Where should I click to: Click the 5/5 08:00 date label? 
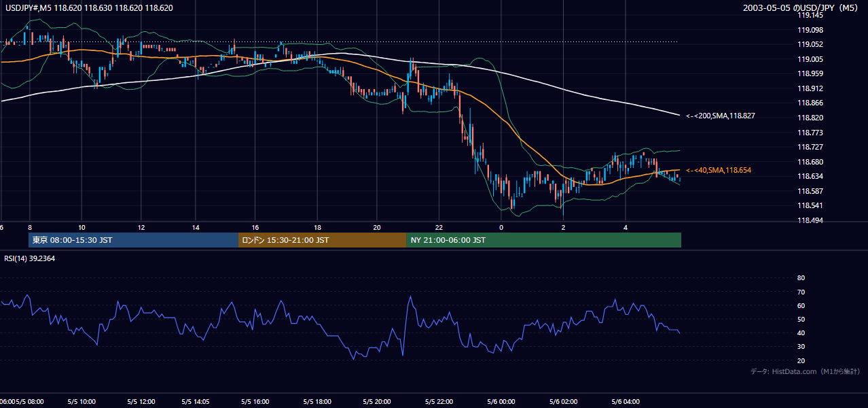click(29, 402)
